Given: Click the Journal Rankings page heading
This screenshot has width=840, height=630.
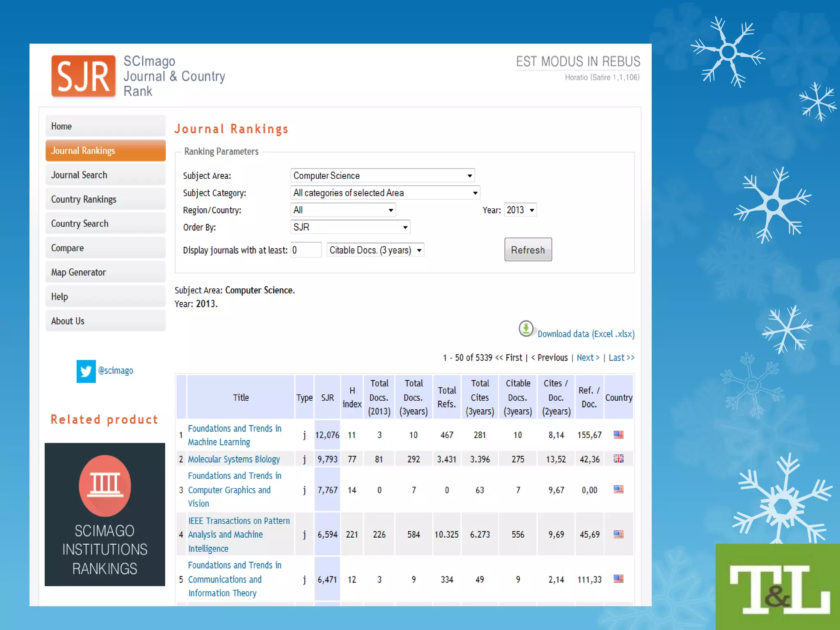Looking at the screenshot, I should pyautogui.click(x=231, y=129).
